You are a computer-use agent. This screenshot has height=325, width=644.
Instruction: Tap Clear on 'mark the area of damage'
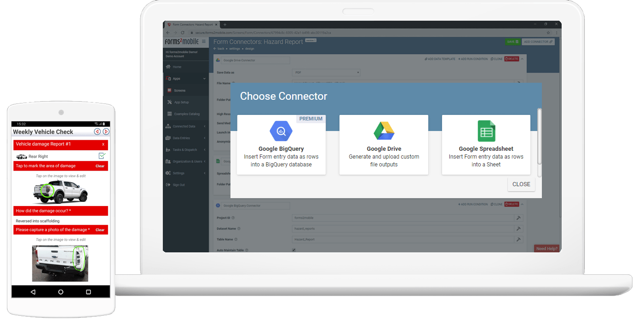click(100, 166)
